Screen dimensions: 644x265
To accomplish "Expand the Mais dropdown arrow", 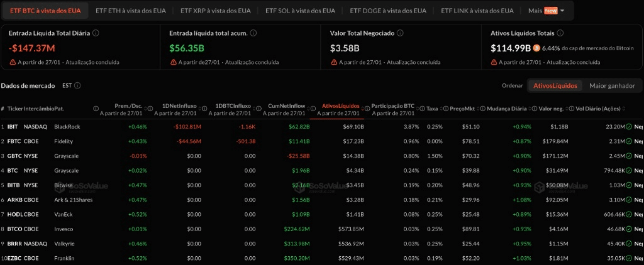I will (x=562, y=11).
